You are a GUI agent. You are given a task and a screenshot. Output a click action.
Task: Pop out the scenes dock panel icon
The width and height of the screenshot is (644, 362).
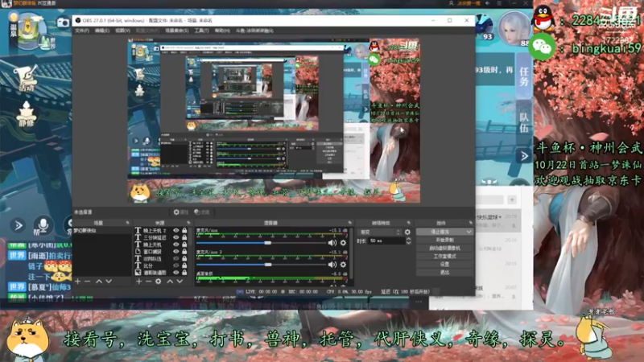point(127,223)
